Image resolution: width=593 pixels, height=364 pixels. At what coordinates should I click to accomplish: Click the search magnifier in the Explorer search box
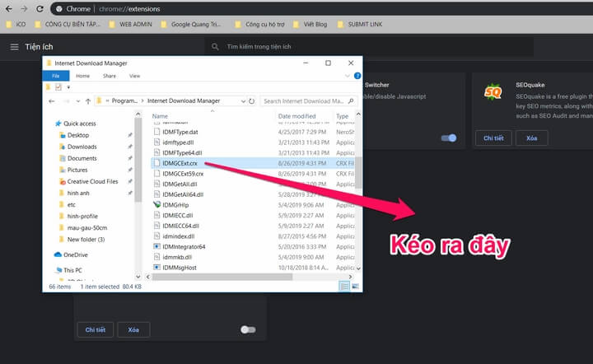351,101
